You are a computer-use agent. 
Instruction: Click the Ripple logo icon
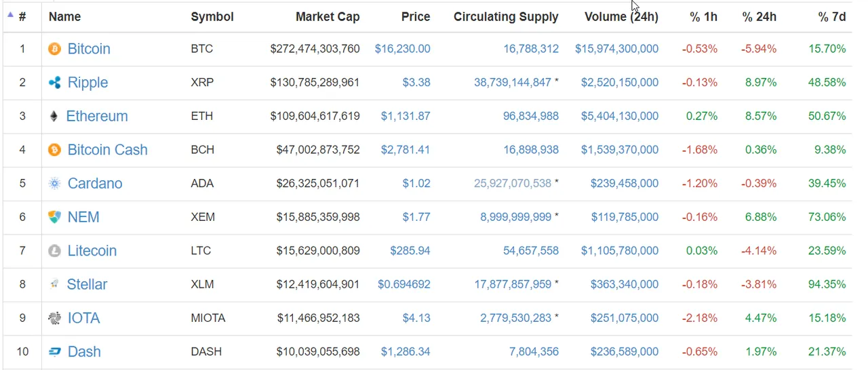point(54,83)
